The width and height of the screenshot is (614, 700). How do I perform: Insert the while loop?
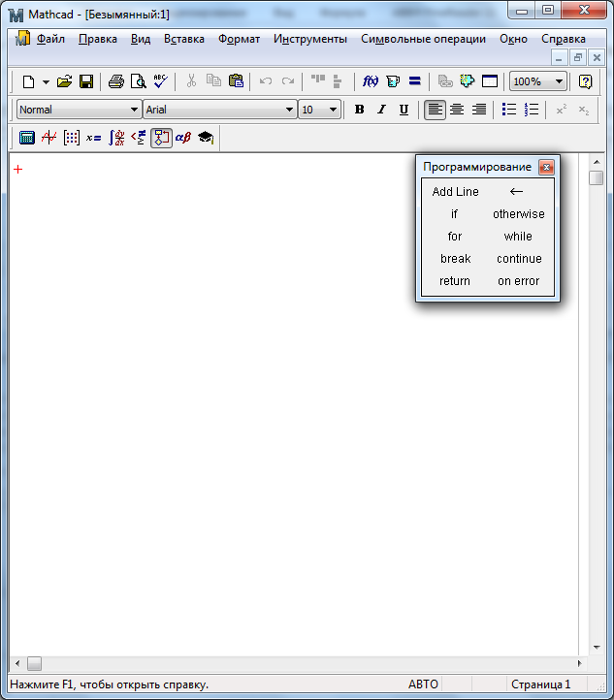point(518,237)
